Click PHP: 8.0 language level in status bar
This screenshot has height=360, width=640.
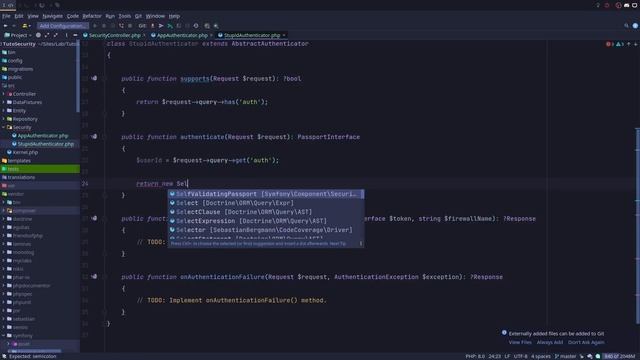click(475, 356)
